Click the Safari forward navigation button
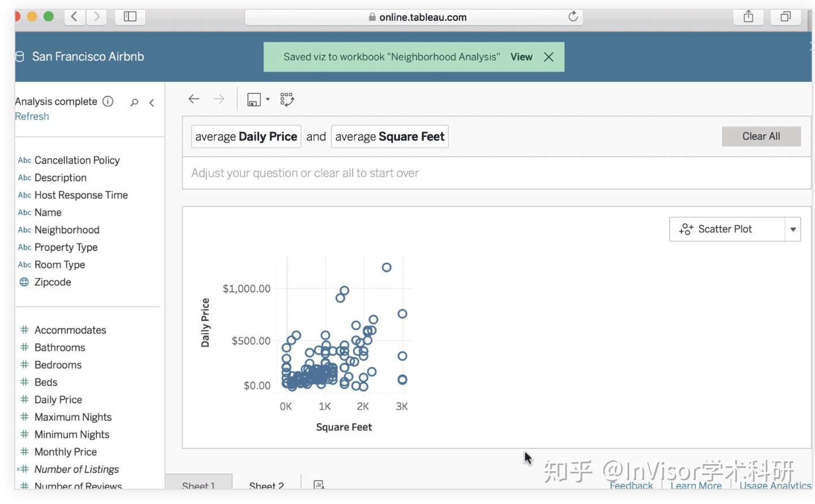The height and width of the screenshot is (504, 815). tap(97, 16)
